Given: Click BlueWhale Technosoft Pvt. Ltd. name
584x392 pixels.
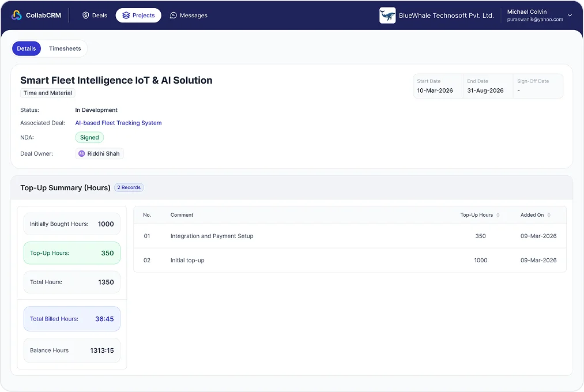Looking at the screenshot, I should click(446, 16).
